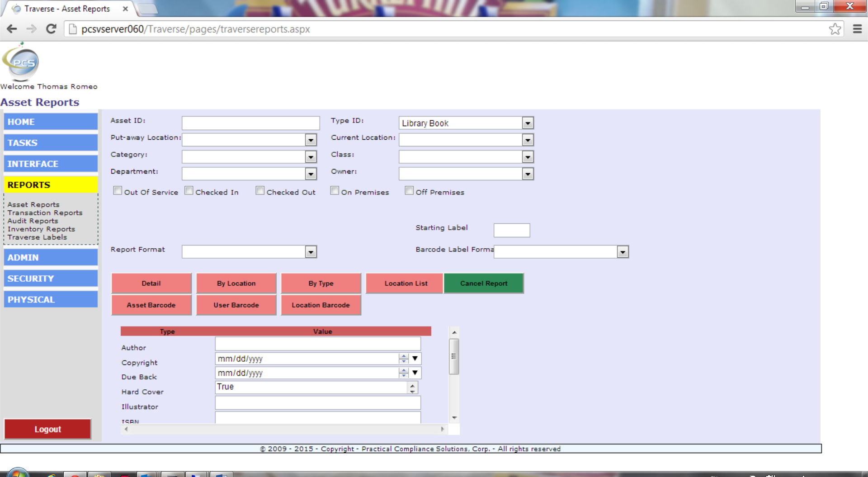
Task: Expand the Barcode Label Format dropdown
Action: [623, 252]
